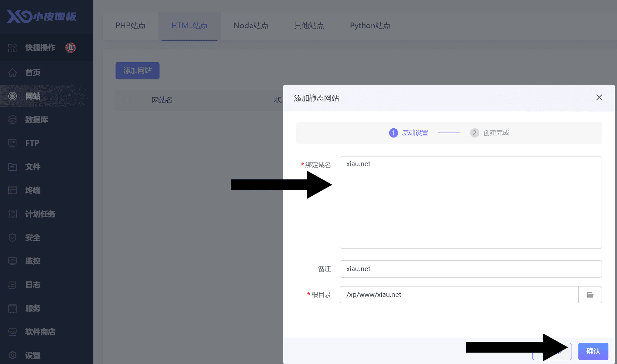Click the 备注 remark input field
The image size is (617, 364).
point(470,269)
